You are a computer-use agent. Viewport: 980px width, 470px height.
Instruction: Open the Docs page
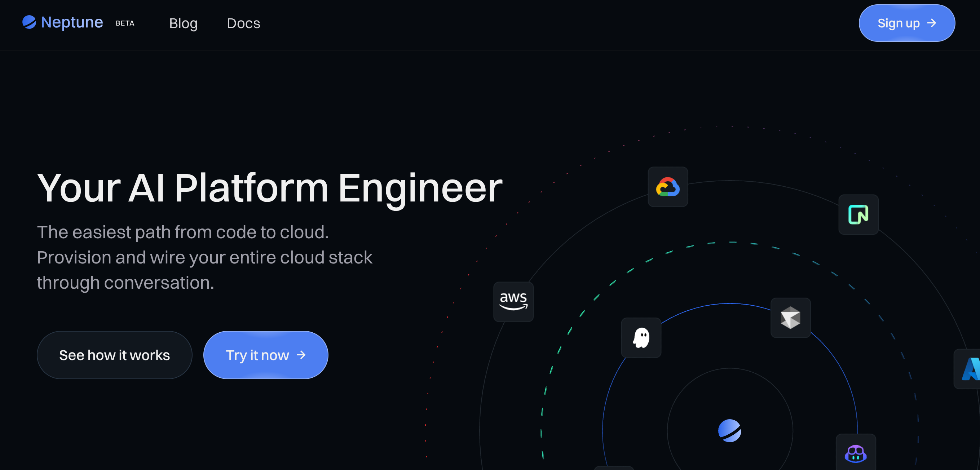(243, 23)
